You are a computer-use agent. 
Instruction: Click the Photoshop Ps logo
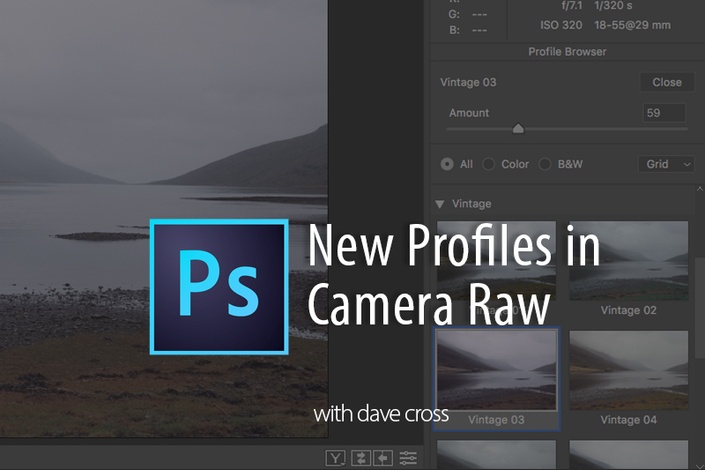(x=219, y=286)
